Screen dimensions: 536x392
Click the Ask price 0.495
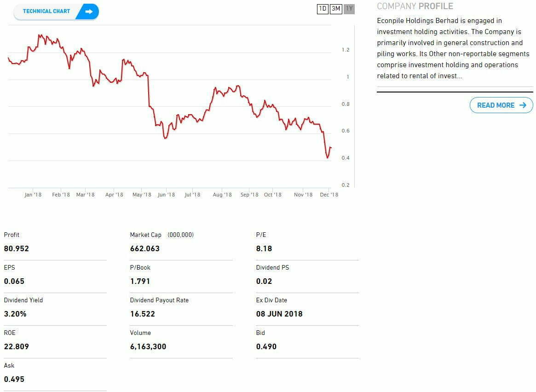point(14,379)
